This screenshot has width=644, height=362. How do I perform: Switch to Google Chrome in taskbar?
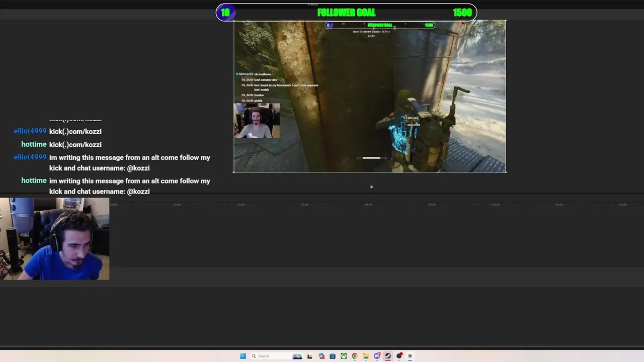point(355,356)
